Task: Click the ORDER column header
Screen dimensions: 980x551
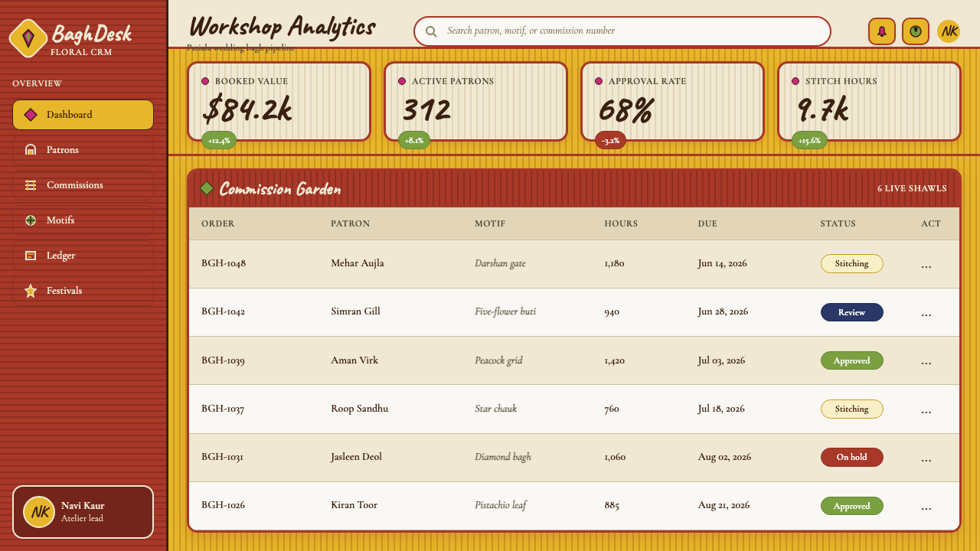Action: [x=218, y=223]
